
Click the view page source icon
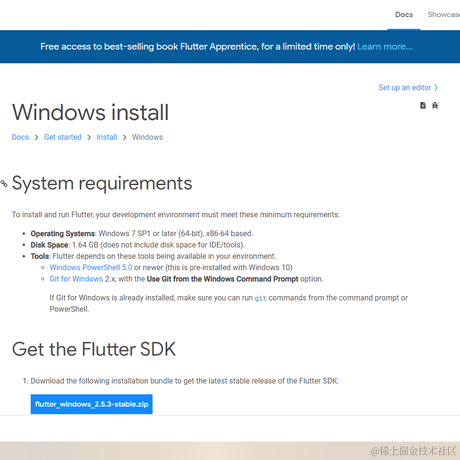(x=423, y=105)
